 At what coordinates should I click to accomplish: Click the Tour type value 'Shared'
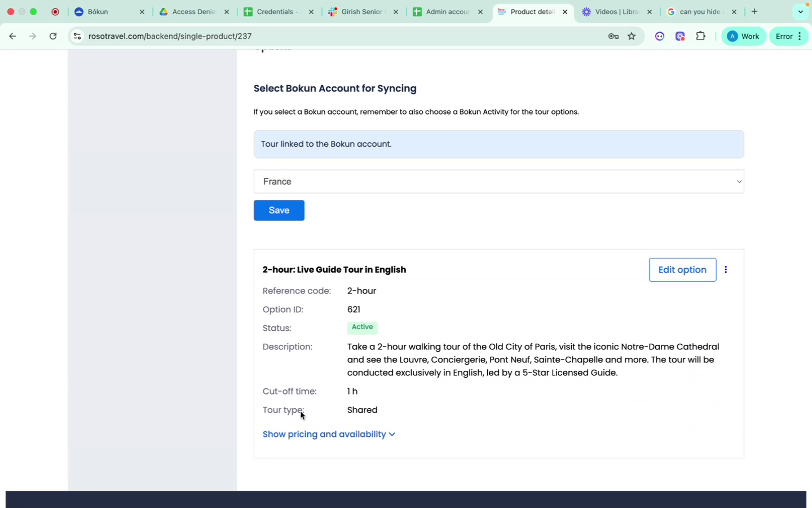click(x=363, y=410)
